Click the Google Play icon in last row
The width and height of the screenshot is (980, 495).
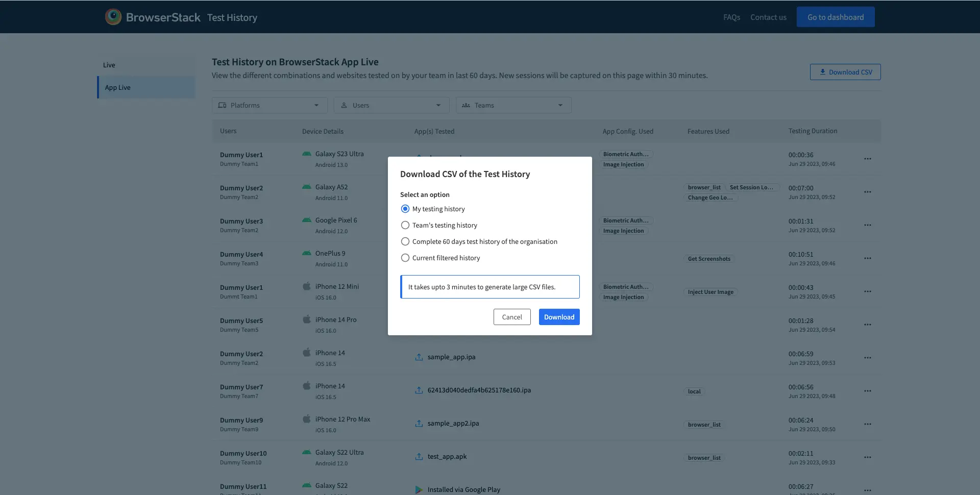[419, 489]
